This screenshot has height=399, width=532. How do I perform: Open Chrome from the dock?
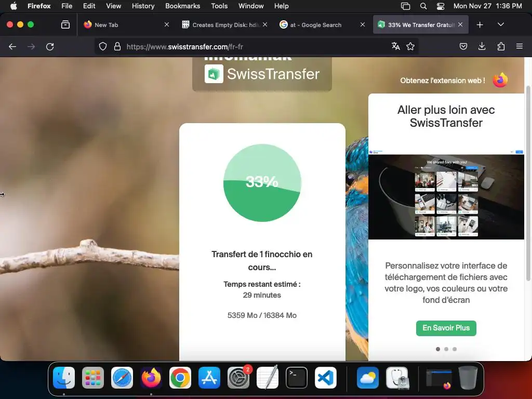click(180, 378)
